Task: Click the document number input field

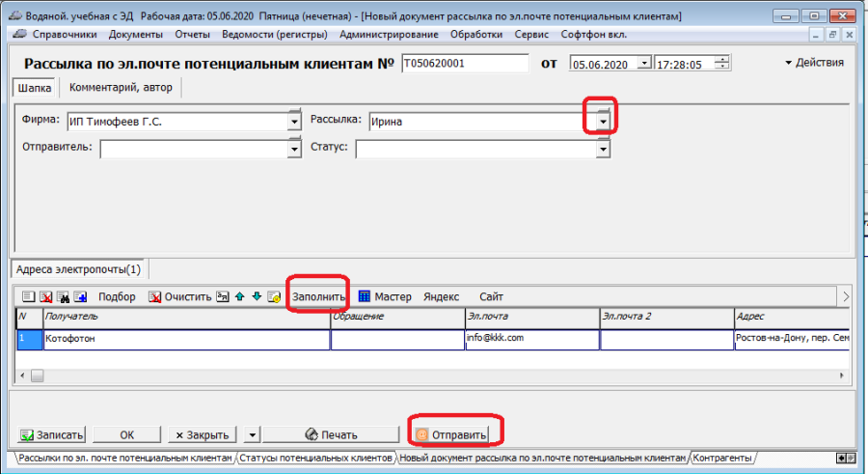Action: pos(465,64)
